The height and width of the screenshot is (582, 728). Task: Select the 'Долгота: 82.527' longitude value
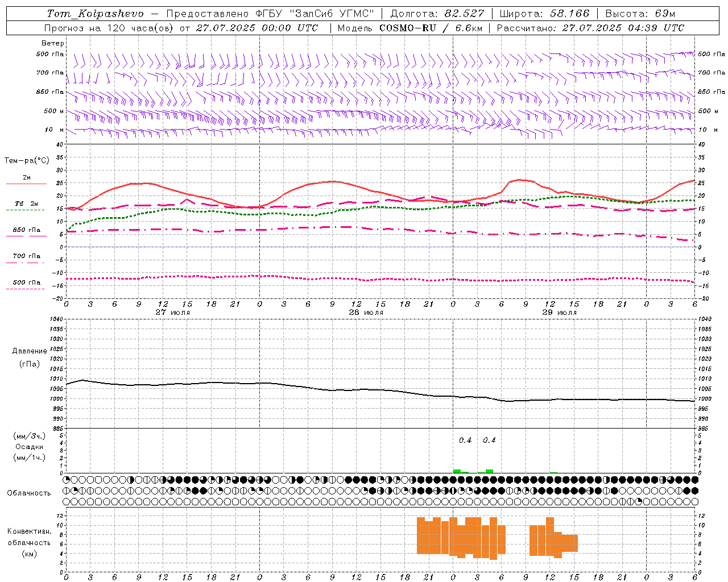point(437,14)
